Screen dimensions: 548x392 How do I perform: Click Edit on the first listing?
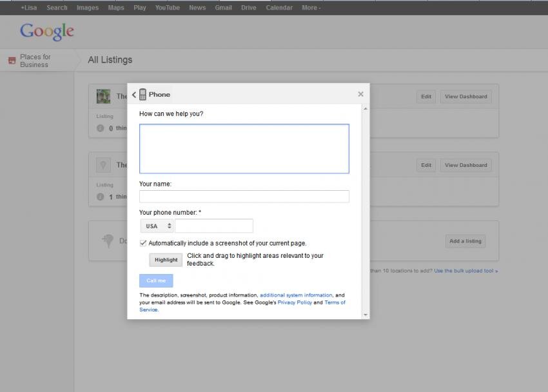426,97
